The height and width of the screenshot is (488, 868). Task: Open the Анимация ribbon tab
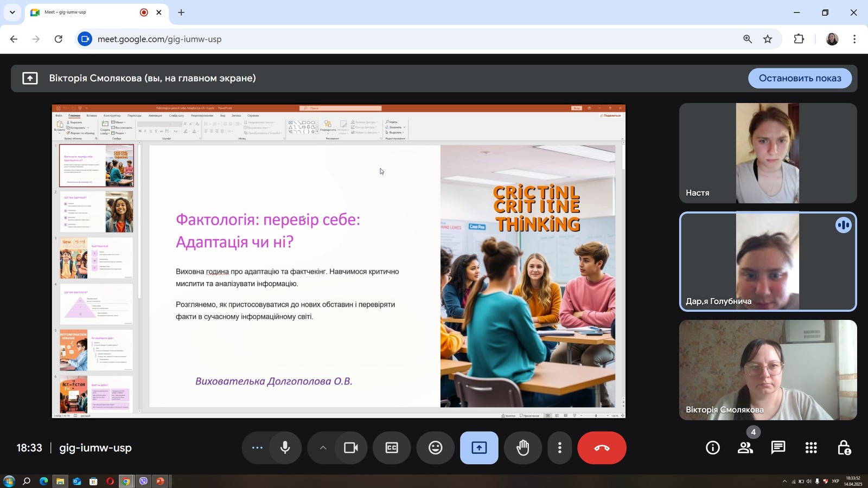[x=155, y=115]
